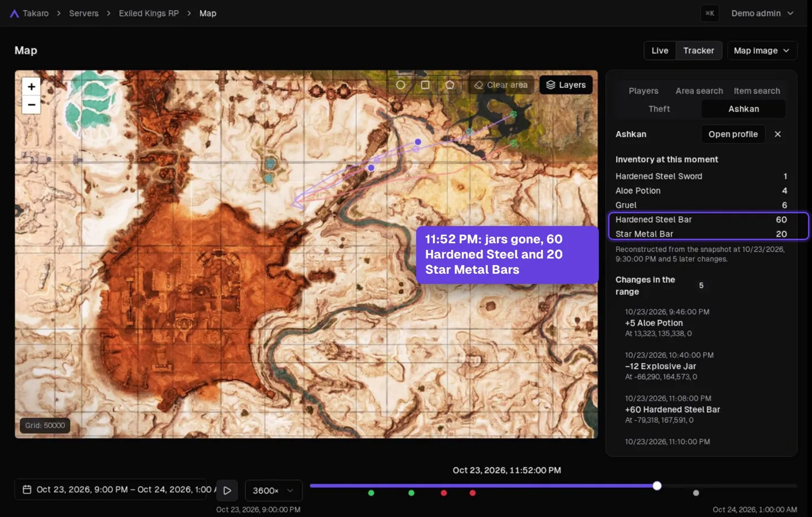
Task: Zoom in on the map
Action: pyautogui.click(x=32, y=86)
